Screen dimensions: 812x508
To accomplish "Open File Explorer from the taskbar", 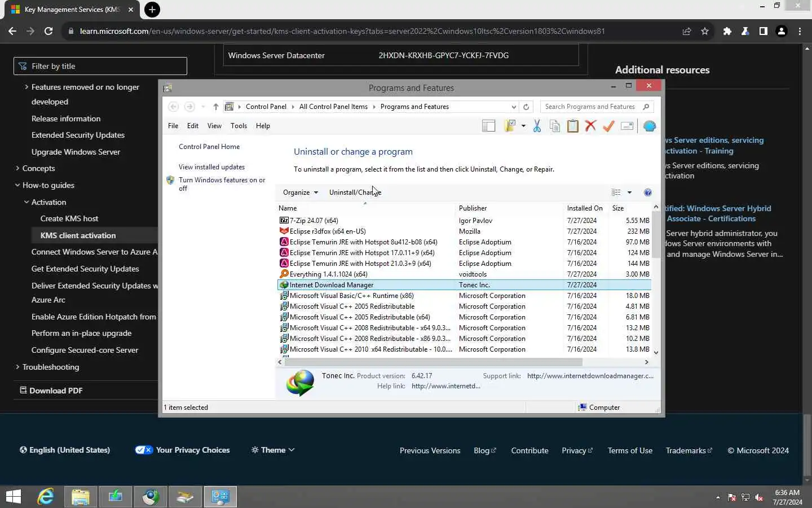I will click(81, 497).
